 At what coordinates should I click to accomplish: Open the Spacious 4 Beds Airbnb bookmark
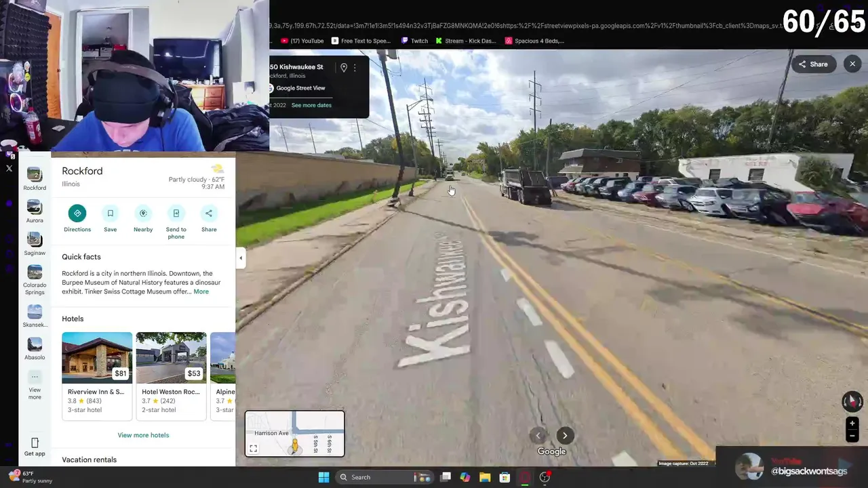[x=534, y=41]
